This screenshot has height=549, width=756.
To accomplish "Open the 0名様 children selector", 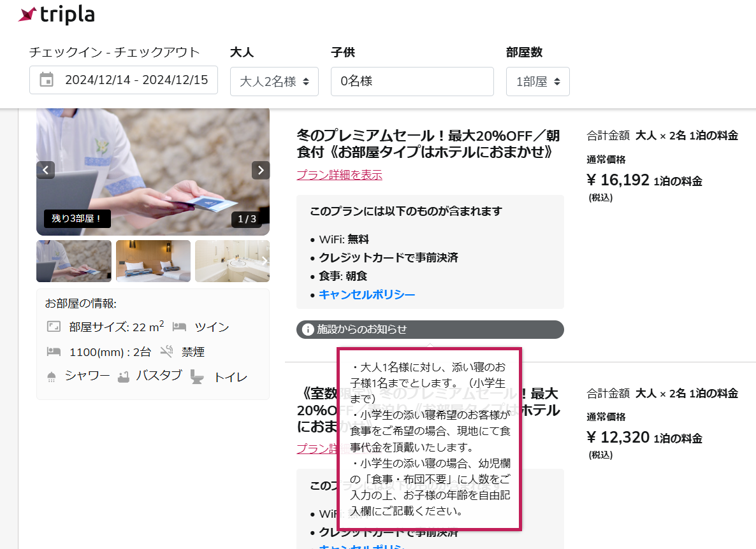I will [412, 82].
